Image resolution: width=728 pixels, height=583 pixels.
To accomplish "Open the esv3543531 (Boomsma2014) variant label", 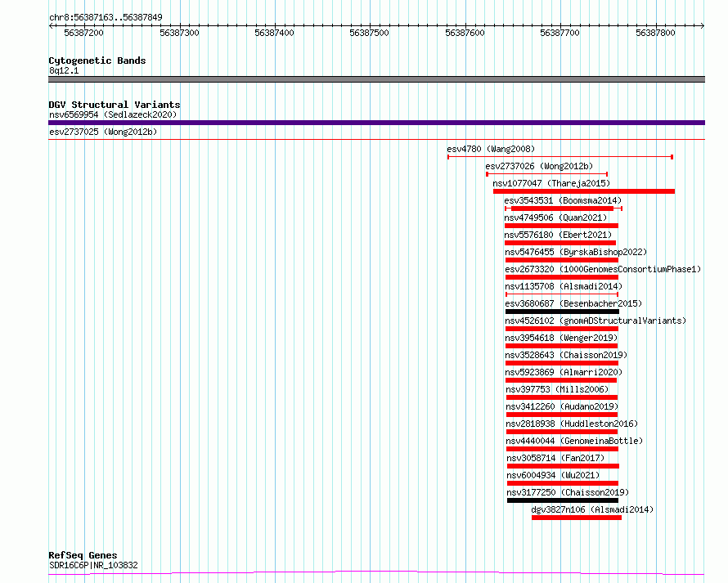I will coord(563,200).
